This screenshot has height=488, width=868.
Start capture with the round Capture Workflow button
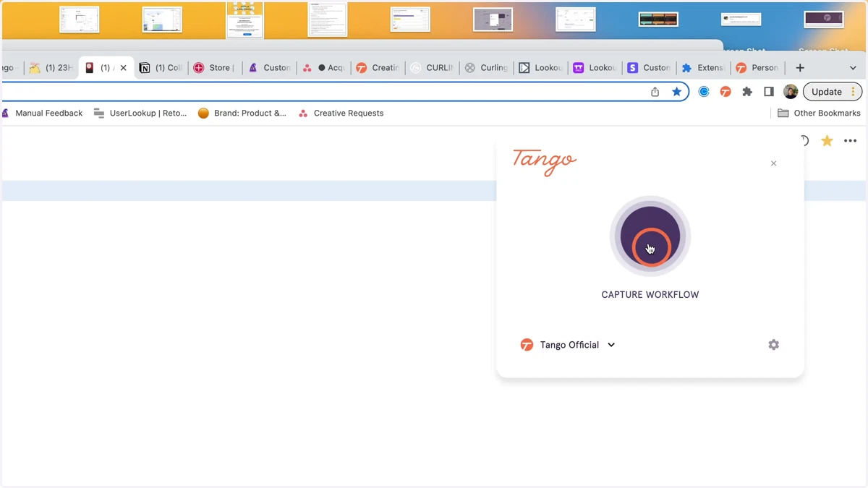pos(650,236)
